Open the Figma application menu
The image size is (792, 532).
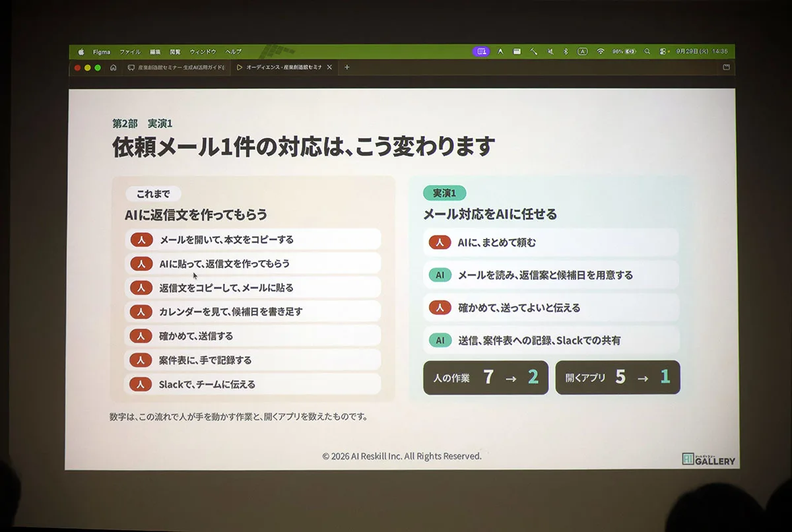coord(101,51)
